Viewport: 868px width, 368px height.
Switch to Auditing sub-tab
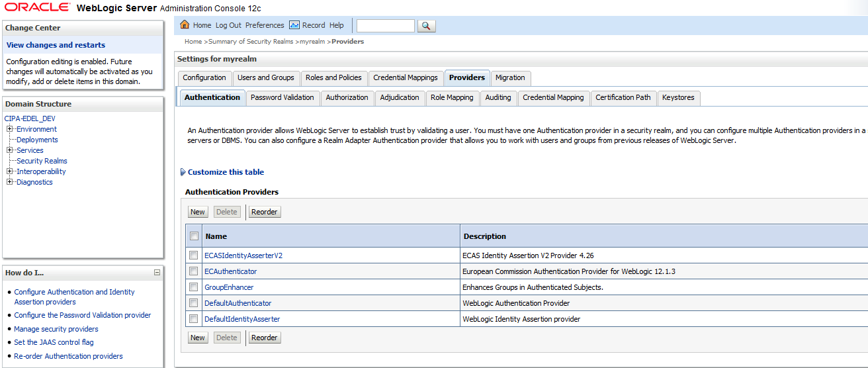498,98
